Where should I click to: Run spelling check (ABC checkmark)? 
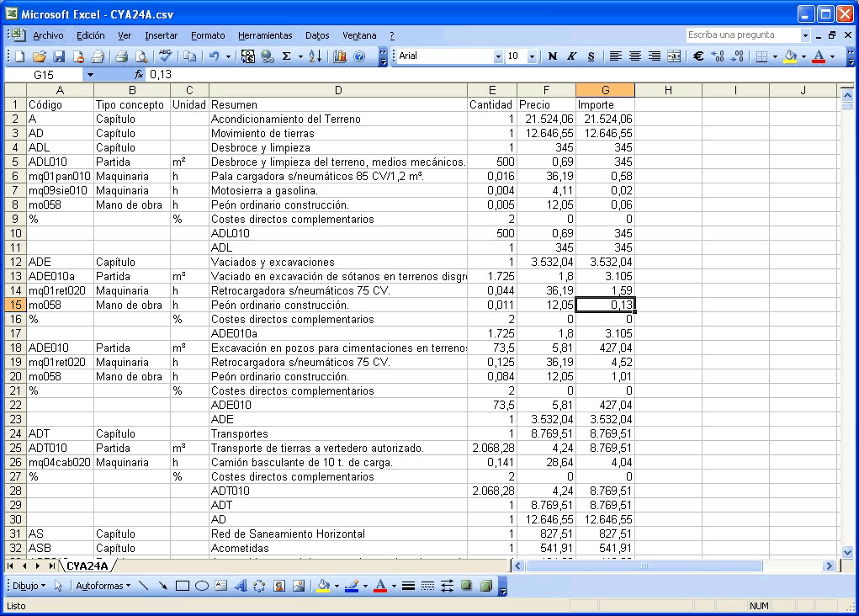(x=165, y=56)
